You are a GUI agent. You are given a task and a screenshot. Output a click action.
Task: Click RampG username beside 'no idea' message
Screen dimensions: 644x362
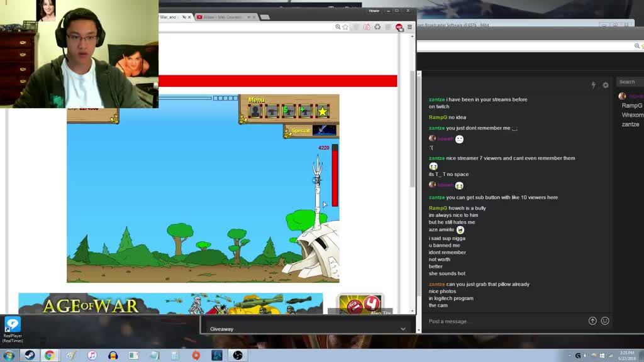coord(438,118)
